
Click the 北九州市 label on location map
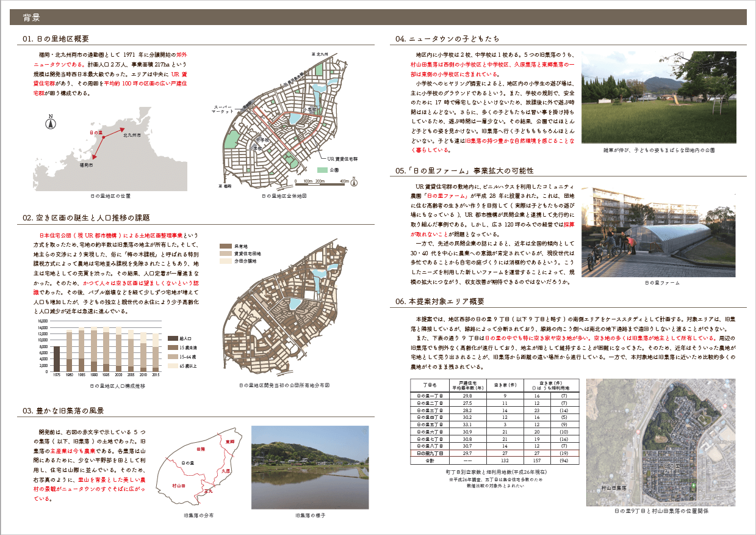pyautogui.click(x=132, y=134)
